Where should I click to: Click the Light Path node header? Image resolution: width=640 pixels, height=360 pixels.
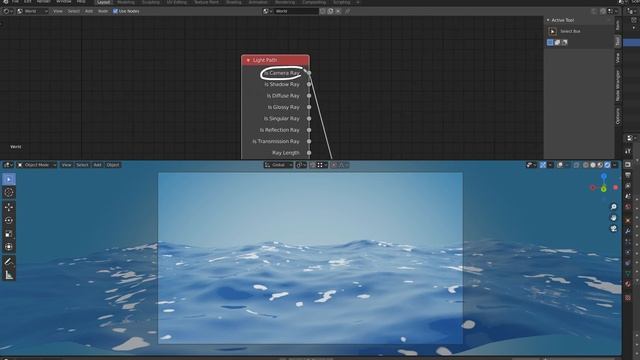tap(276, 60)
